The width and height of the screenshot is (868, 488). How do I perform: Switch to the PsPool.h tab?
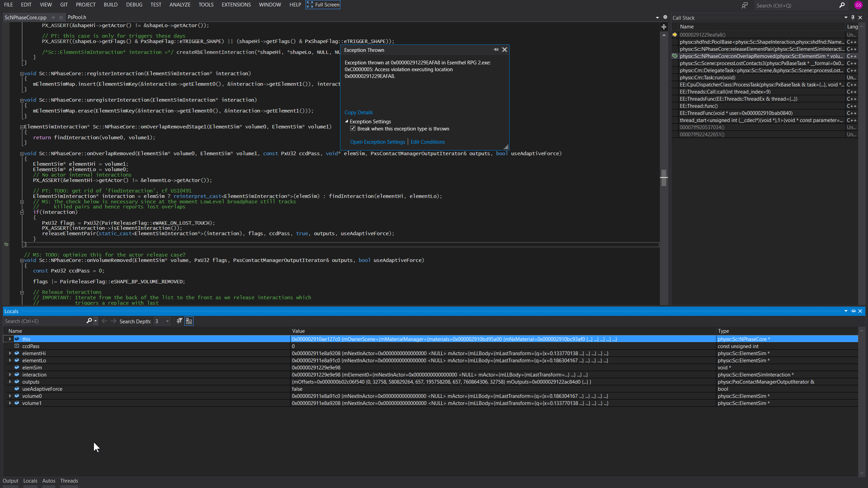pyautogui.click(x=77, y=17)
